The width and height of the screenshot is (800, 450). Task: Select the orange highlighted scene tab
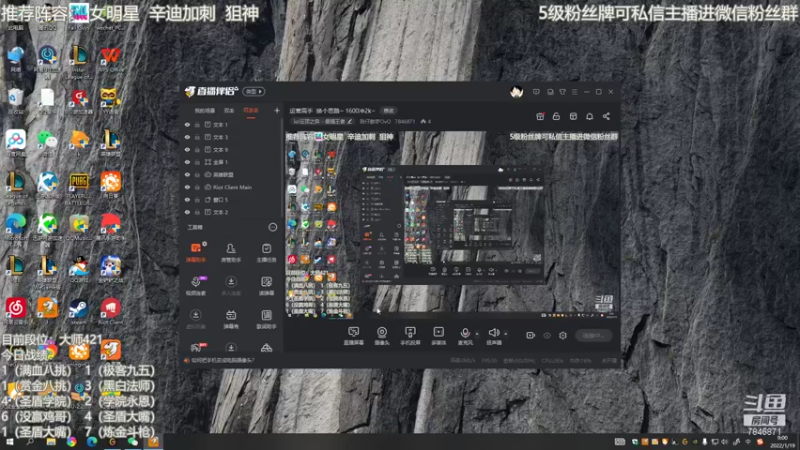[251, 111]
